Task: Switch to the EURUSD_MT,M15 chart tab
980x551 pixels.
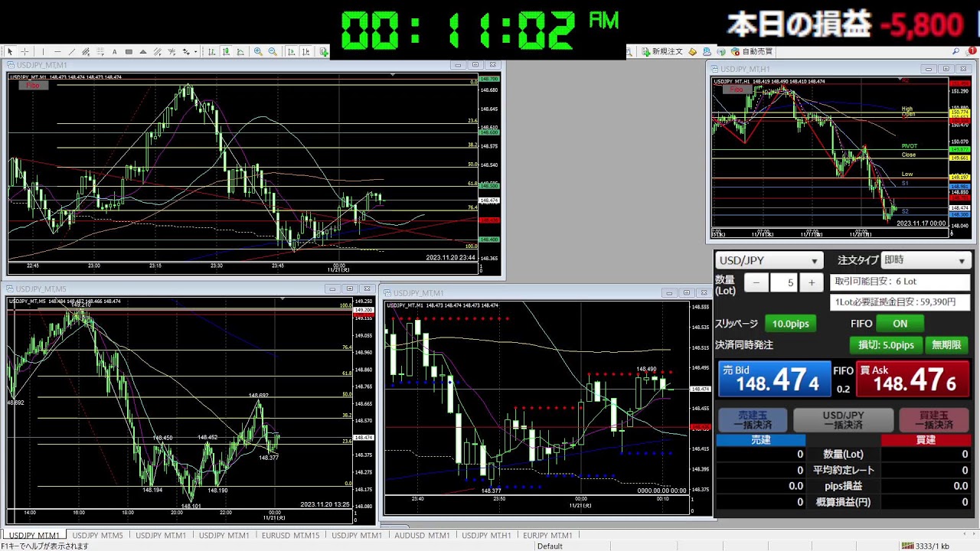Action: [x=290, y=536]
